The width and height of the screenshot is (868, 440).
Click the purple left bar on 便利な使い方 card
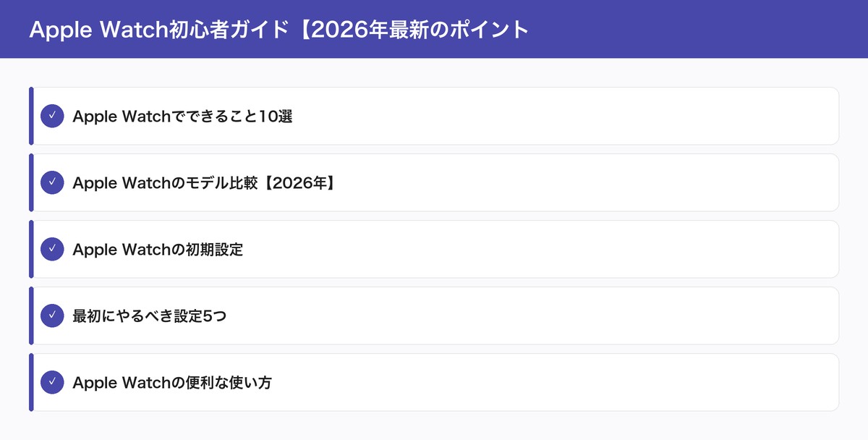coord(31,382)
